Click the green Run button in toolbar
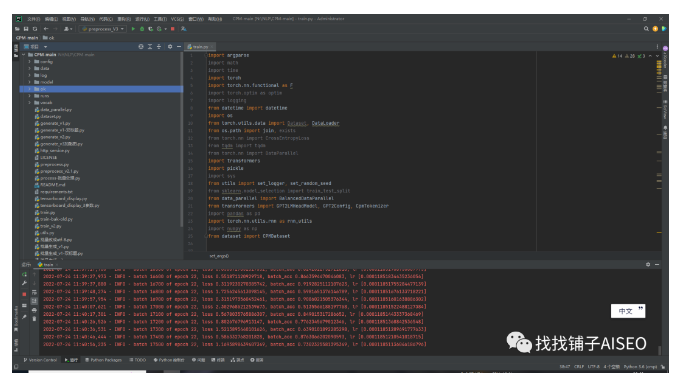 pyautogui.click(x=133, y=29)
